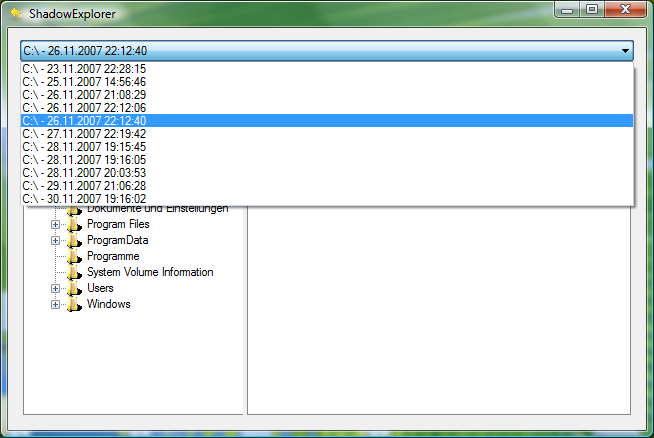Click the Program Files folder icon
This screenshot has height=438, width=654.
74,224
